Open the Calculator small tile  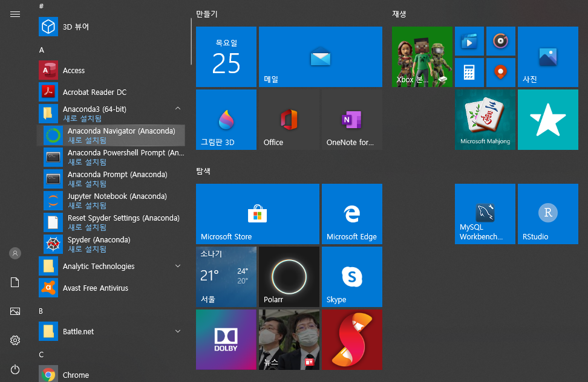click(469, 73)
